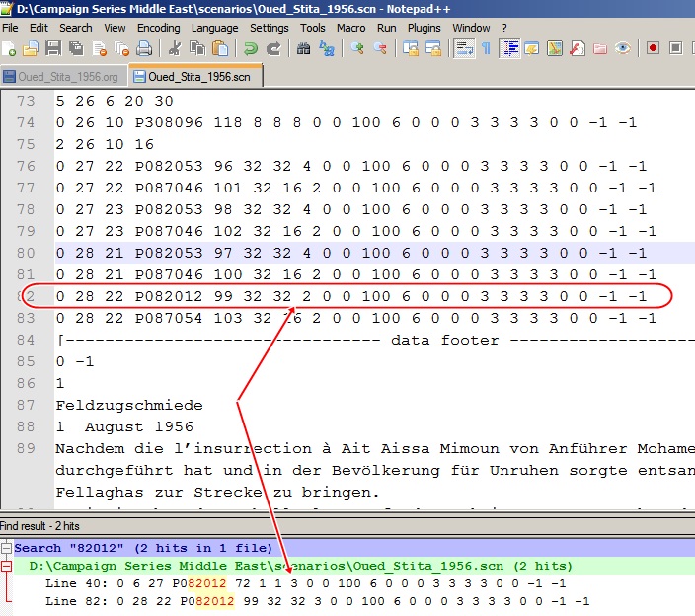The image size is (695, 616).
Task: Toggle show all characters (pilcrow)
Action: coord(486,48)
